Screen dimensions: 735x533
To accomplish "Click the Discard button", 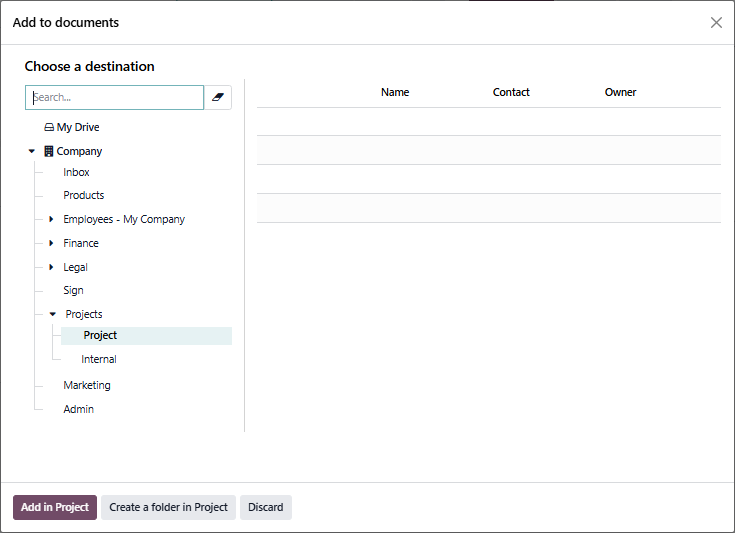I will coord(266,507).
